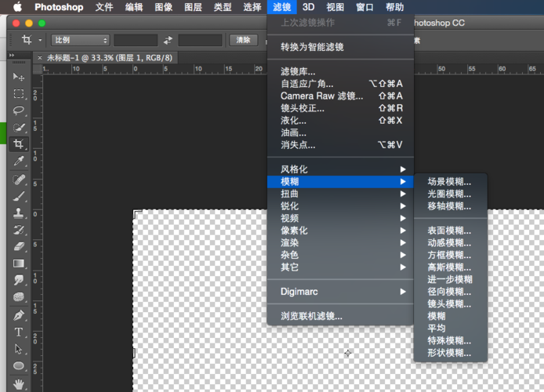The image size is (544, 392).
Task: Close the 未标题-1 document tab
Action: [40, 58]
